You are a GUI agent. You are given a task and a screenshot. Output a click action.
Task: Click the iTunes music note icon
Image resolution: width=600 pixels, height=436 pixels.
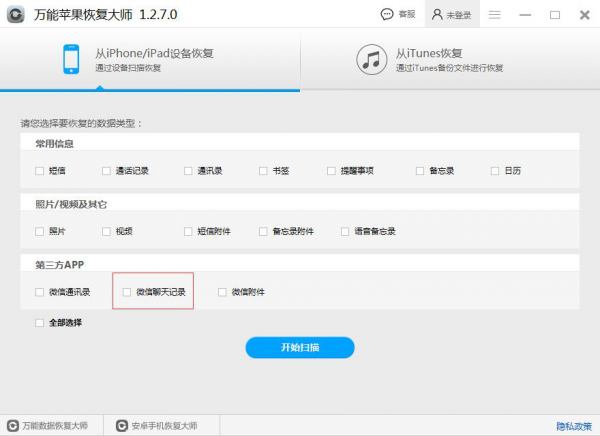coord(372,59)
